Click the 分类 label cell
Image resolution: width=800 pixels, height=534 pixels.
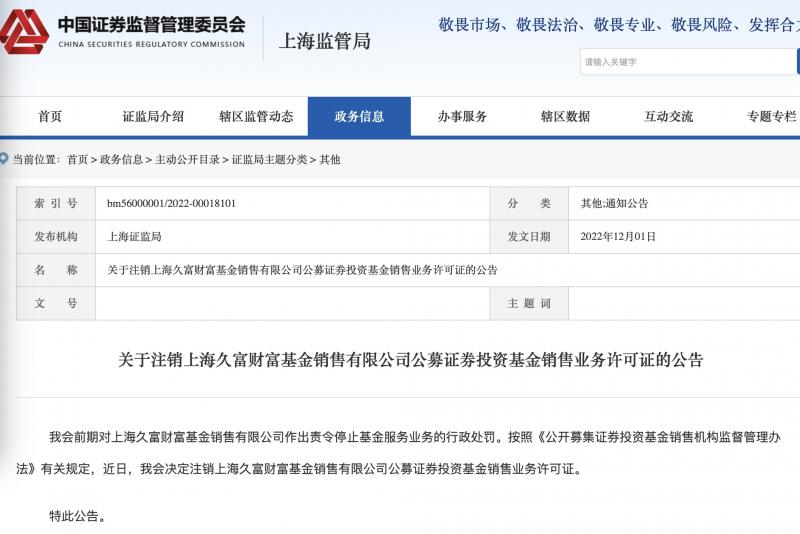[529, 204]
